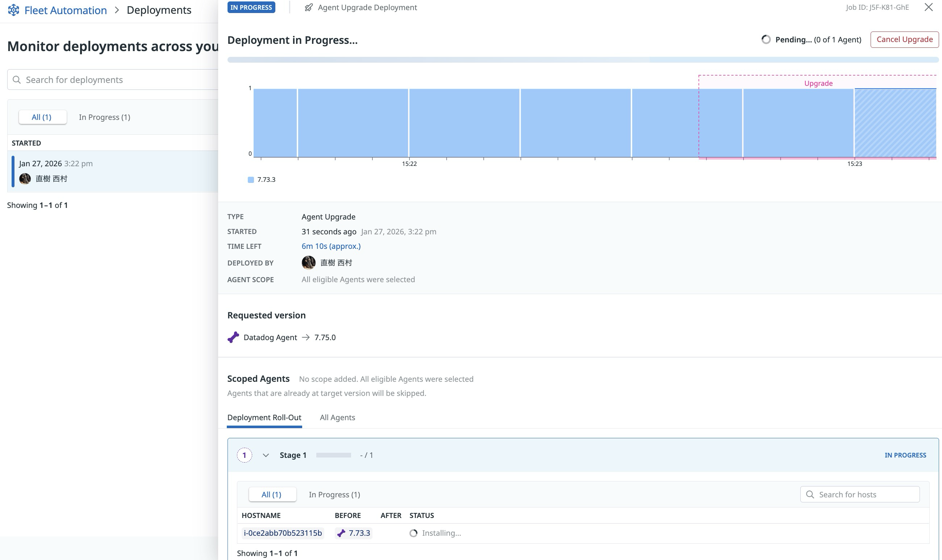Close the deployment details panel
The image size is (942, 560).
tap(928, 7)
